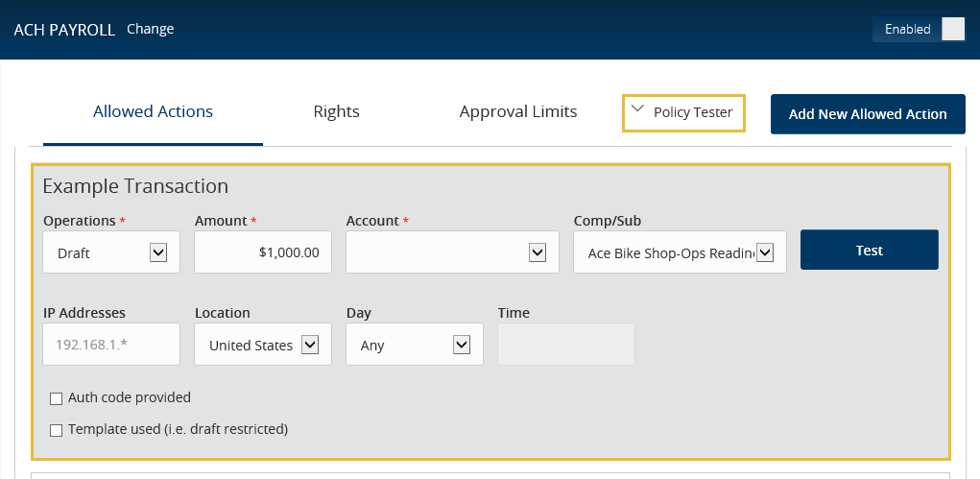Click the Comp/Sub dropdown arrow icon
The width and height of the screenshot is (980, 479).
pos(765,252)
